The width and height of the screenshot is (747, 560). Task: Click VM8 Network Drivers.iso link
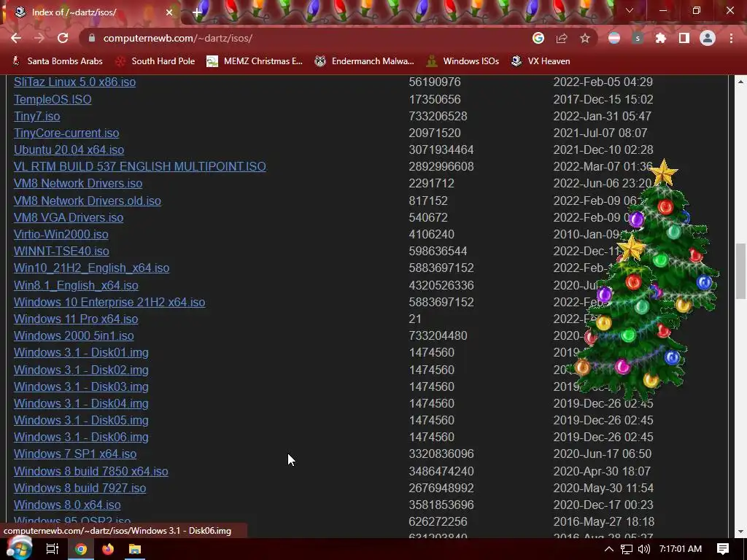point(78,183)
